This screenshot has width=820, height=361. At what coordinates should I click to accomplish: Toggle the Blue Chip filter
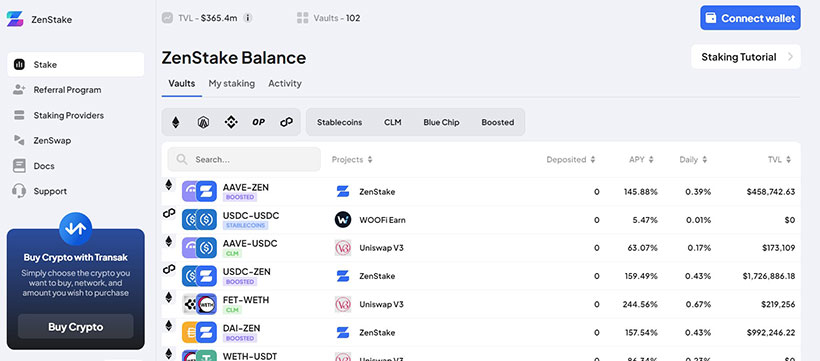(441, 122)
